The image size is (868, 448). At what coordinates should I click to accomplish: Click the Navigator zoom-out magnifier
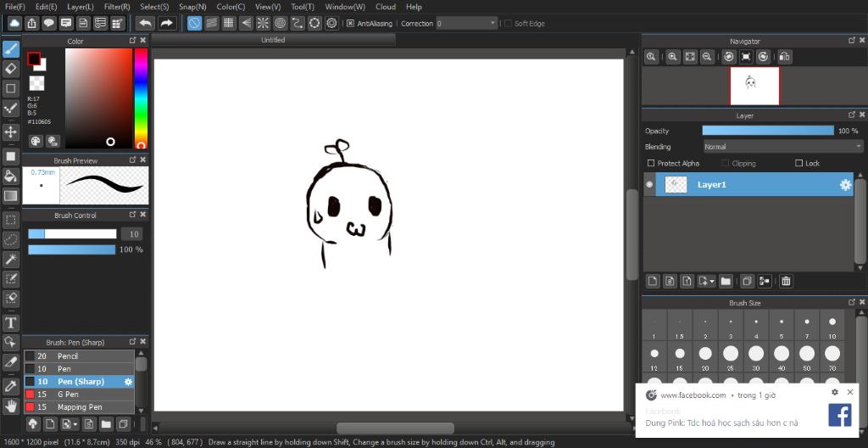point(706,57)
